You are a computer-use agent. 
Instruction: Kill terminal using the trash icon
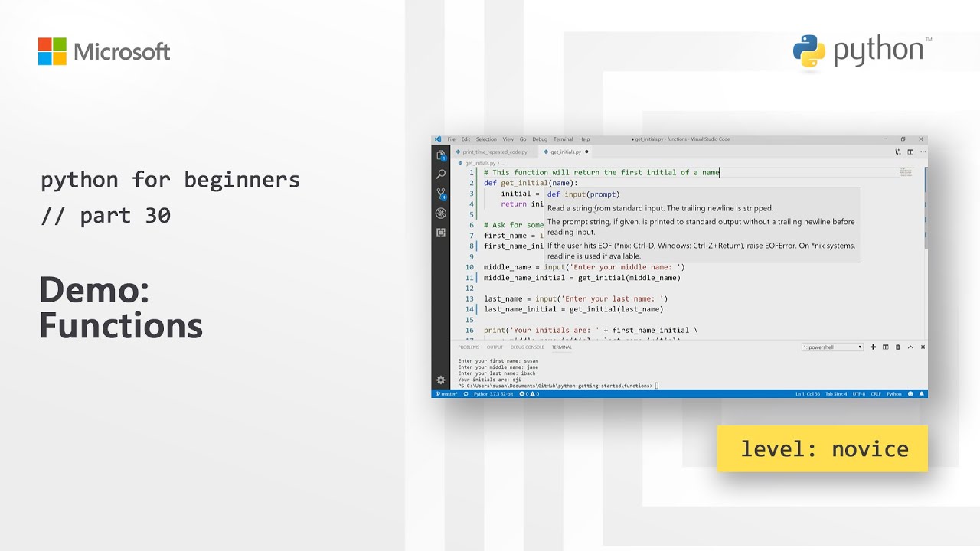coord(898,347)
